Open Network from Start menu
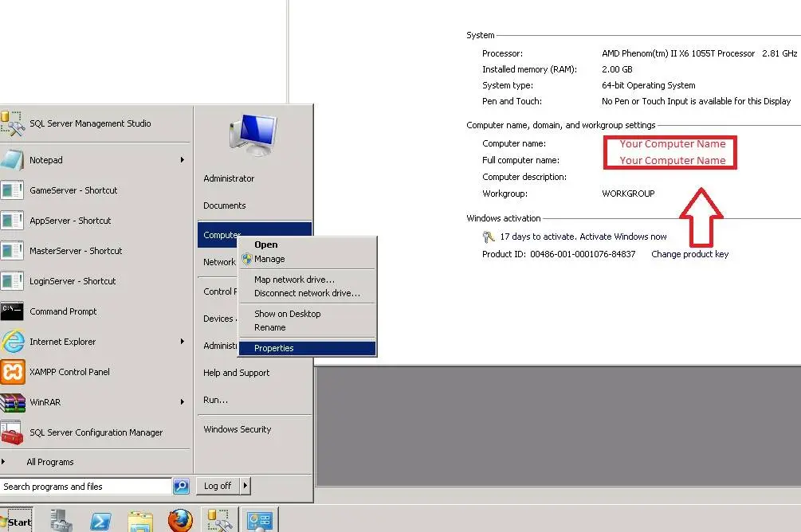 tap(219, 262)
